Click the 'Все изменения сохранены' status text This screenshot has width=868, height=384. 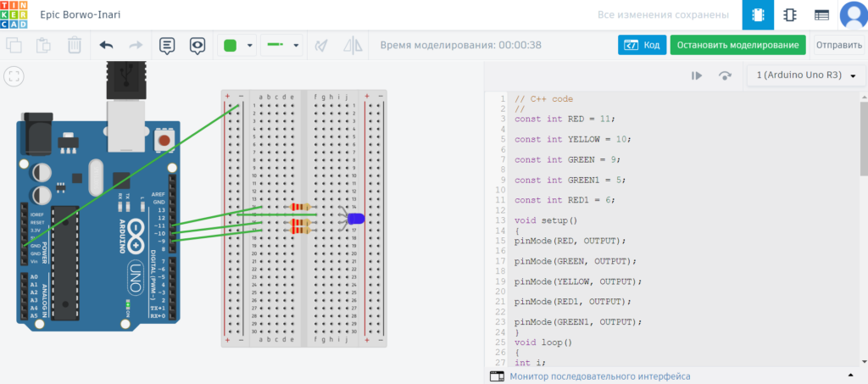point(663,15)
